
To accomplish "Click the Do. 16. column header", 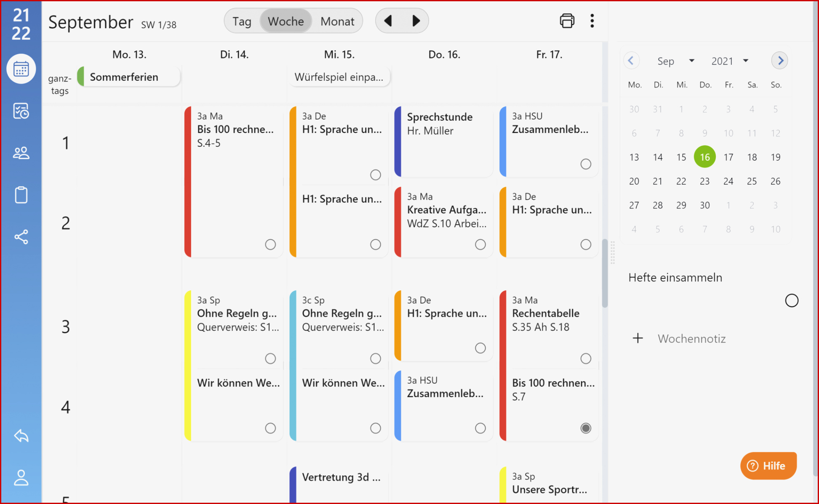I will pyautogui.click(x=444, y=54).
